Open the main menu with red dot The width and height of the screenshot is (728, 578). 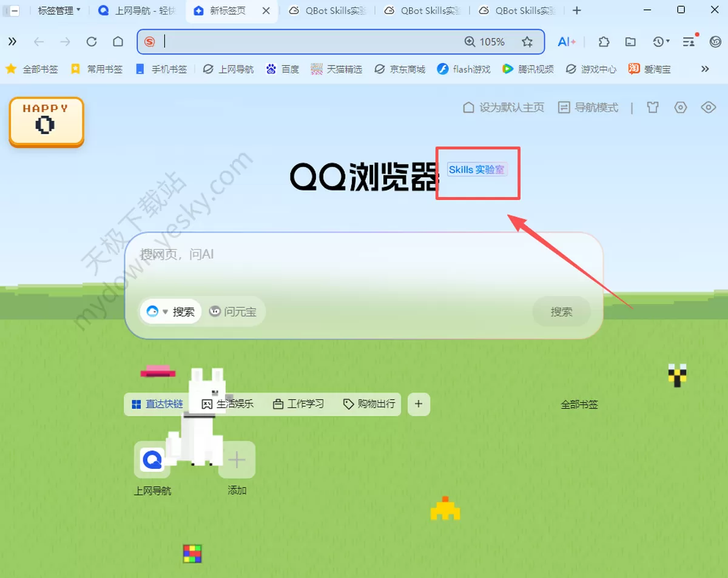coord(689,41)
